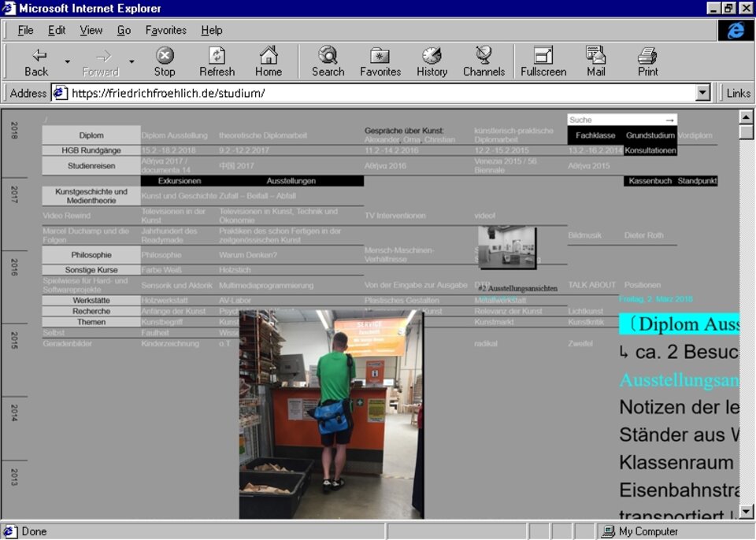Open the Back history dropdown arrow
Screen dimensions: 756x540
[x=68, y=61]
